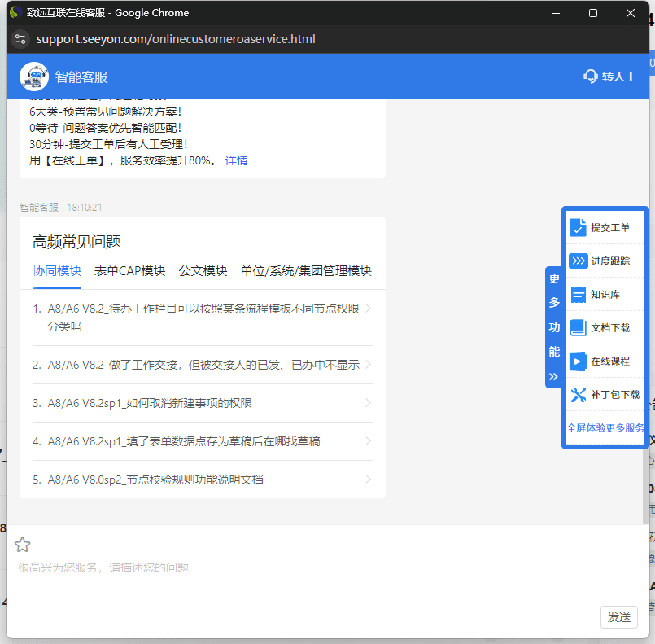Open A8/A6 V8.0sp2_节点校验规则功能说明文档
655x644 pixels.
pos(155,480)
